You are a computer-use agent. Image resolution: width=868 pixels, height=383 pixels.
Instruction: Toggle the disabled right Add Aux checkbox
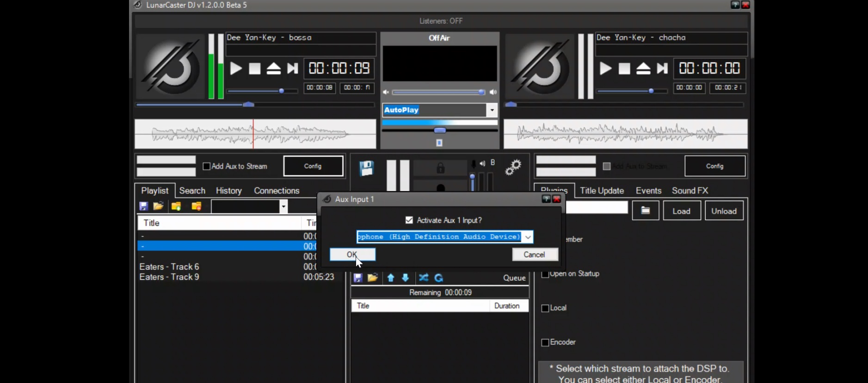coord(607,167)
